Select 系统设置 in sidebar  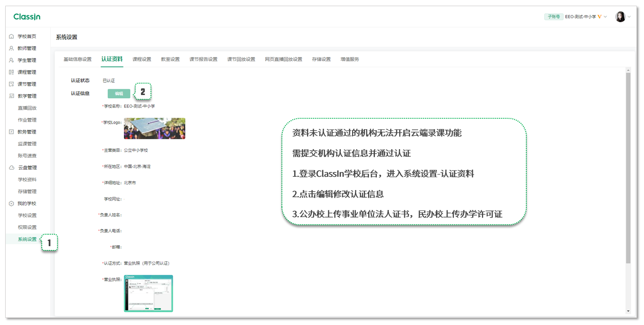coord(27,239)
